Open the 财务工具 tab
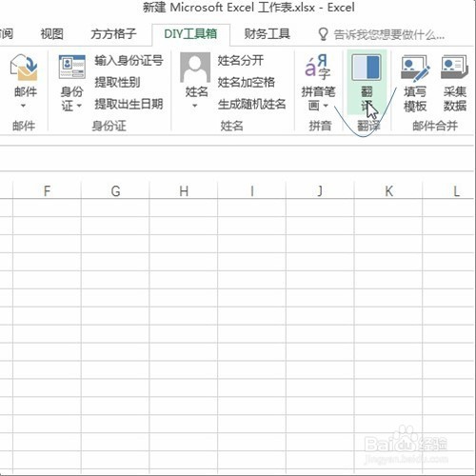The width and height of the screenshot is (476, 476). [268, 34]
